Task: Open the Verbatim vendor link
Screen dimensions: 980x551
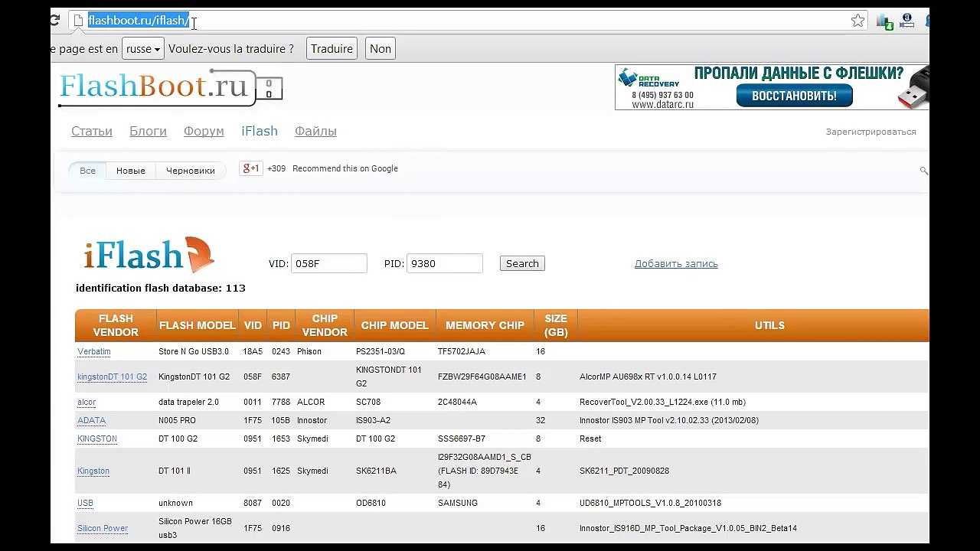Action: [94, 351]
